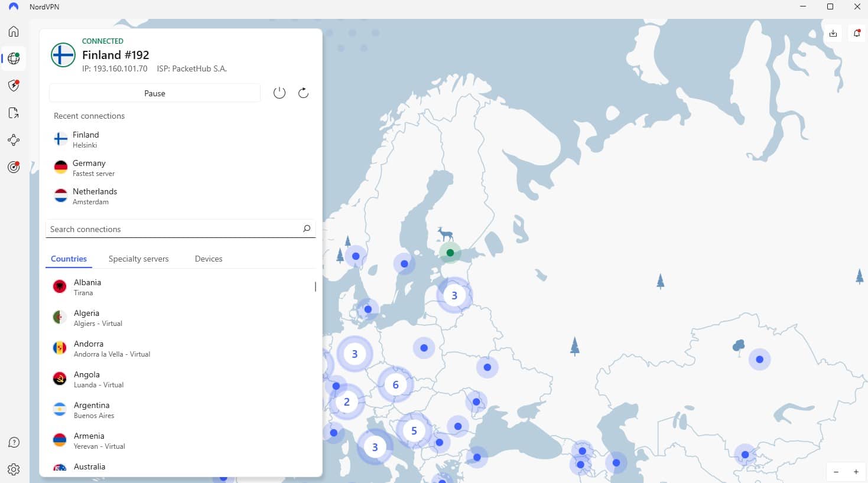Click the Sweden server dot on the map
Viewport: 868px width, 483px height.
404,264
